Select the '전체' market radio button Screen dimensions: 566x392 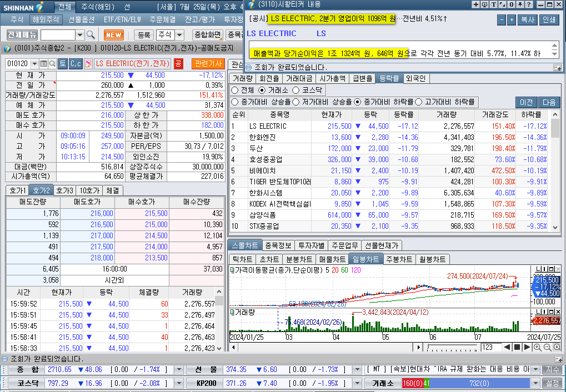[235, 91]
